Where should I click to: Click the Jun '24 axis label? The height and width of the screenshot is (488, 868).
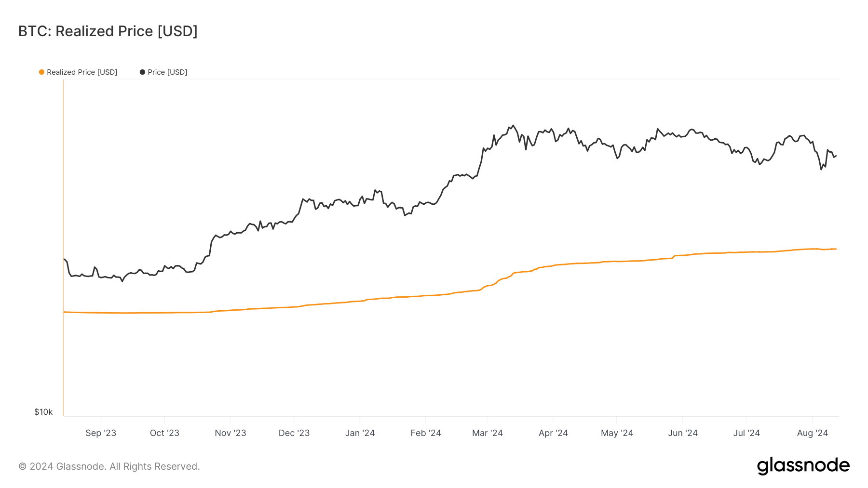point(682,433)
